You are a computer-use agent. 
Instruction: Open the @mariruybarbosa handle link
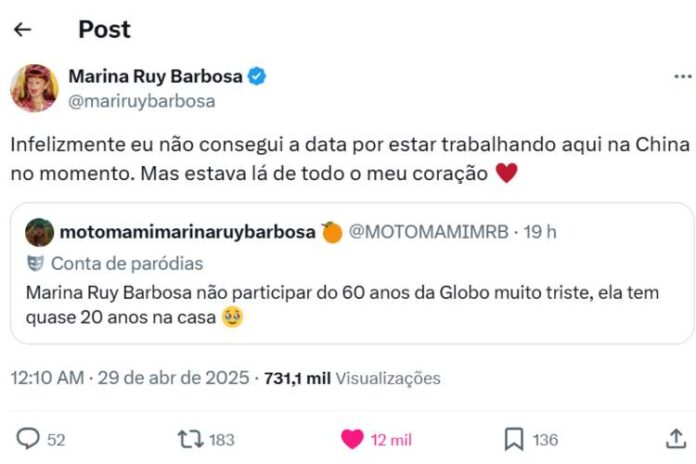click(141, 101)
